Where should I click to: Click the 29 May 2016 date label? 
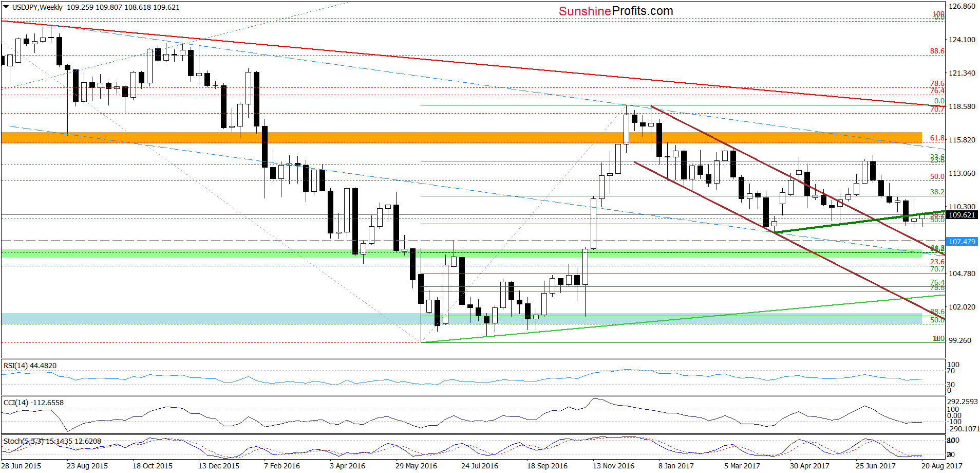[416, 466]
